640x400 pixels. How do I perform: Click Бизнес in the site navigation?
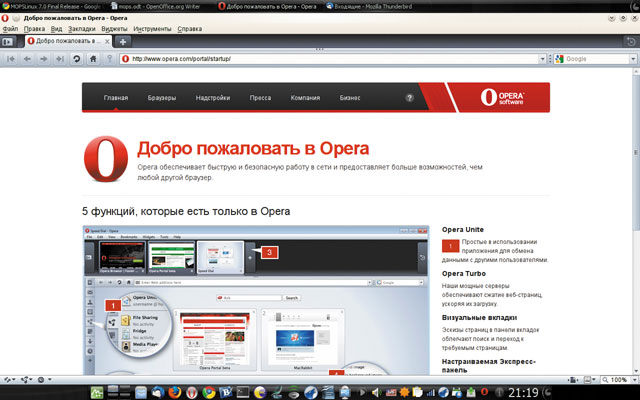click(350, 98)
